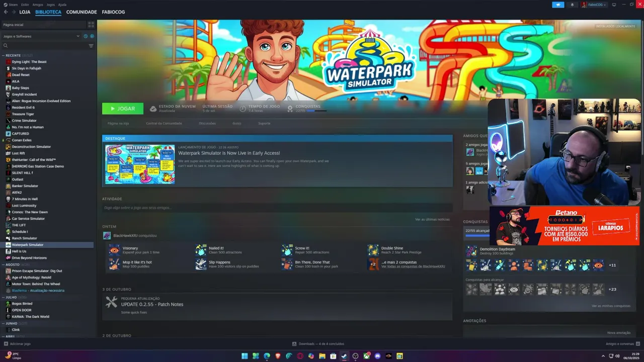Open advanced library filter options icon

point(91,45)
